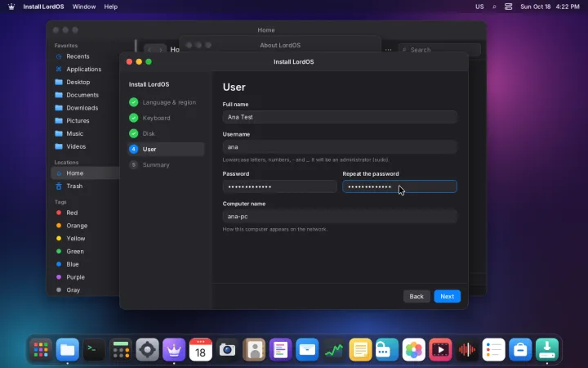Image resolution: width=588 pixels, height=368 pixels.
Task: Click the Next button
Action: click(447, 296)
